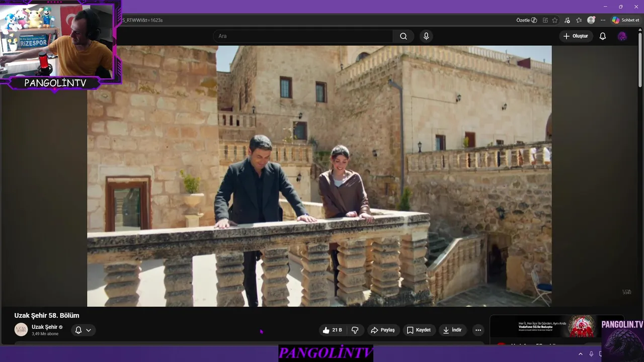Open Copilot 'Sohbet et' chat button
The image size is (644, 362).
coord(625,20)
